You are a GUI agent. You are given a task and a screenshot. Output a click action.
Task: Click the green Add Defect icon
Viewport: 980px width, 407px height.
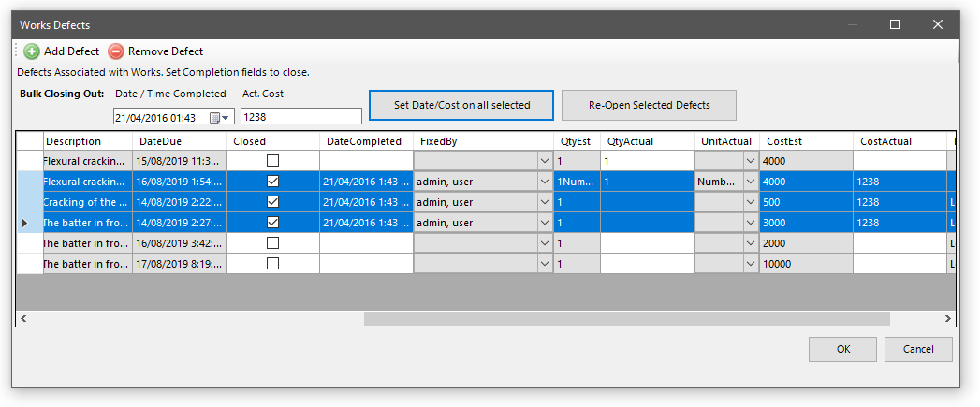[32, 51]
